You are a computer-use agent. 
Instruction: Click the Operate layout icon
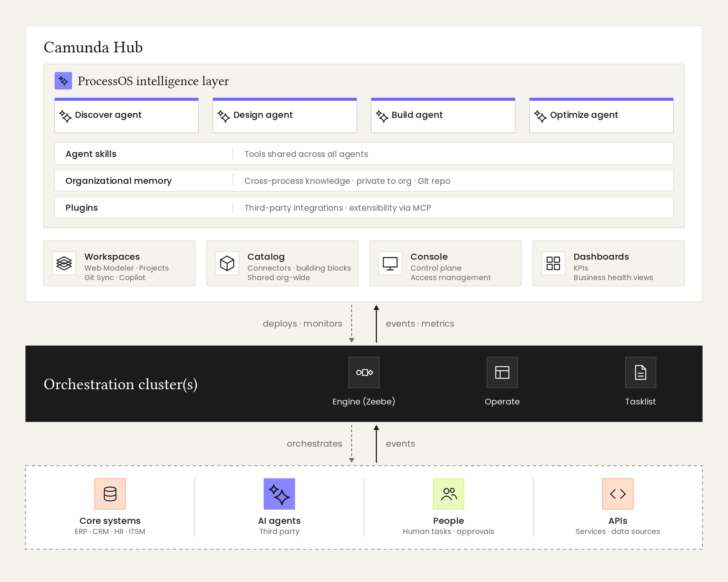tap(502, 372)
